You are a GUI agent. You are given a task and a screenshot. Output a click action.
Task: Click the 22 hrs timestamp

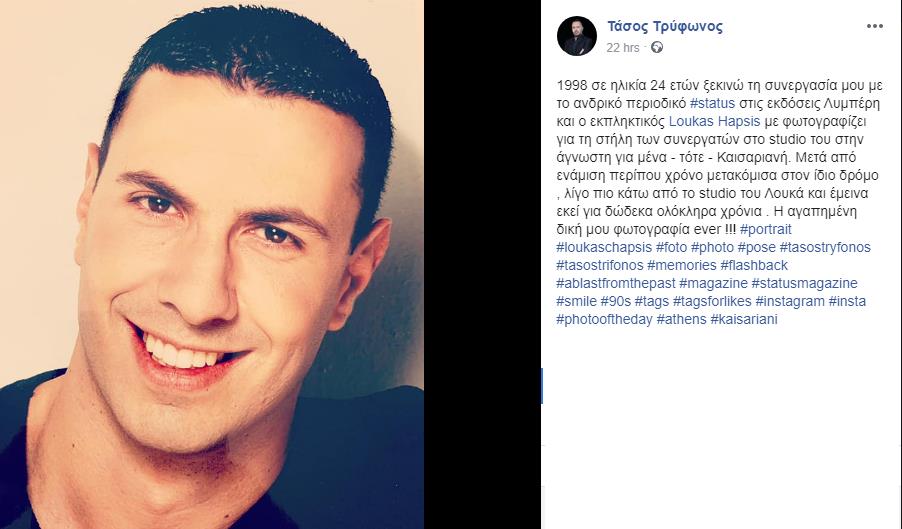[x=622, y=48]
